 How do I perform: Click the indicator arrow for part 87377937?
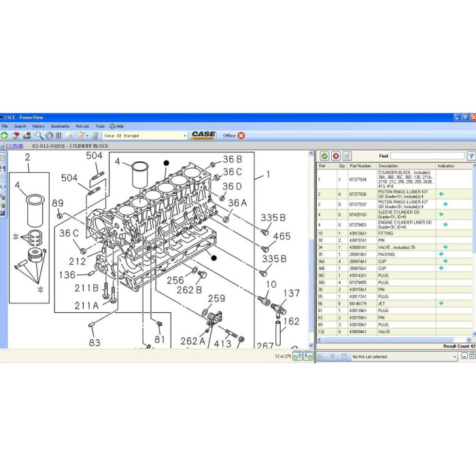(445, 204)
